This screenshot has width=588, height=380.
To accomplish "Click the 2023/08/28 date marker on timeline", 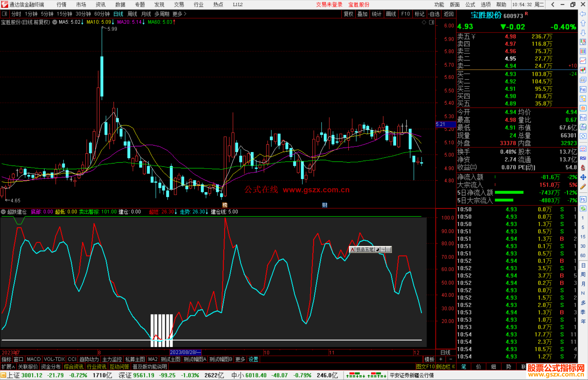I will pos(185,352).
